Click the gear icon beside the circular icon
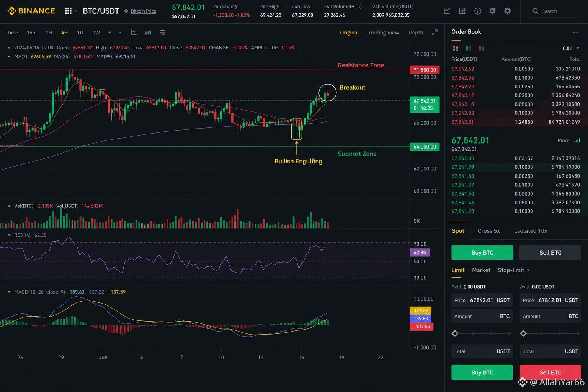This screenshot has height=392, width=588. [492, 11]
